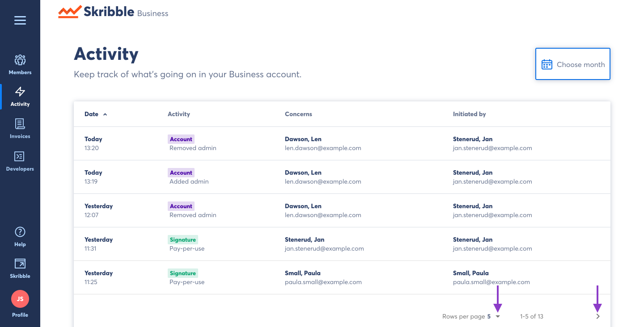
Task: Open the Developers console icon
Action: tap(20, 156)
